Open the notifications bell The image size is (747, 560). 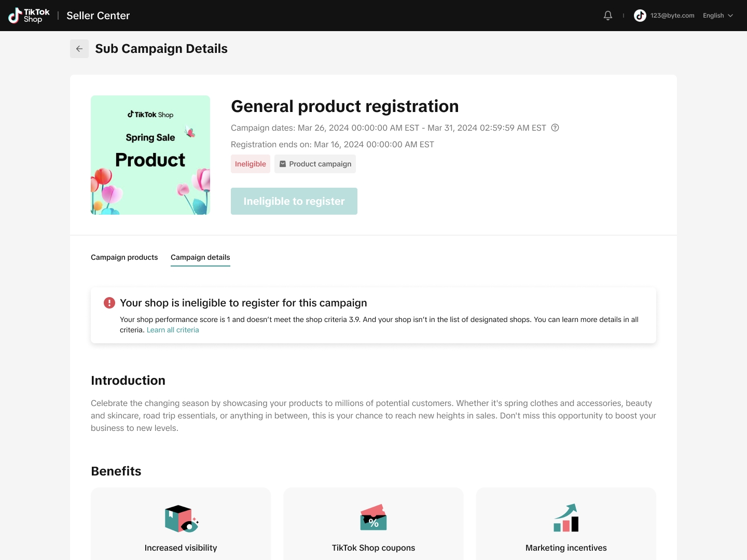point(608,16)
